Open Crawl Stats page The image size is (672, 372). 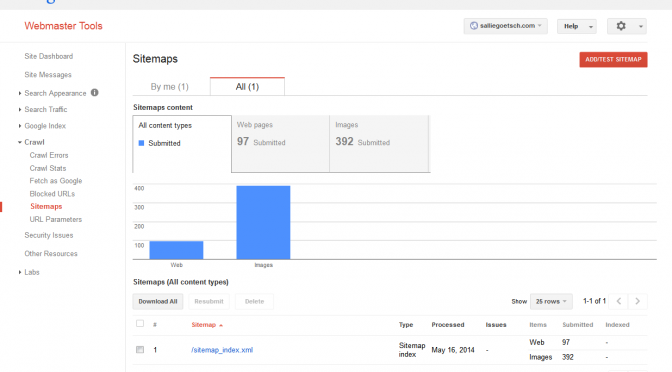48,168
